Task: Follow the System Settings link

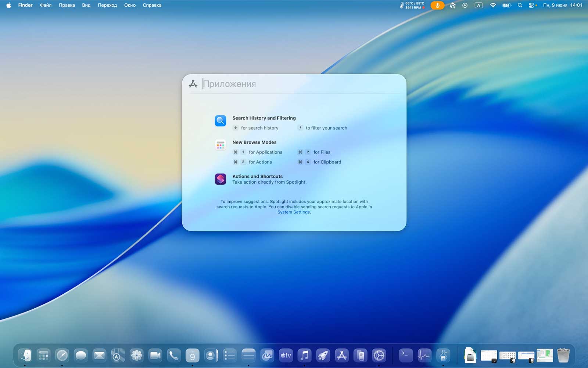Action: tap(294, 212)
